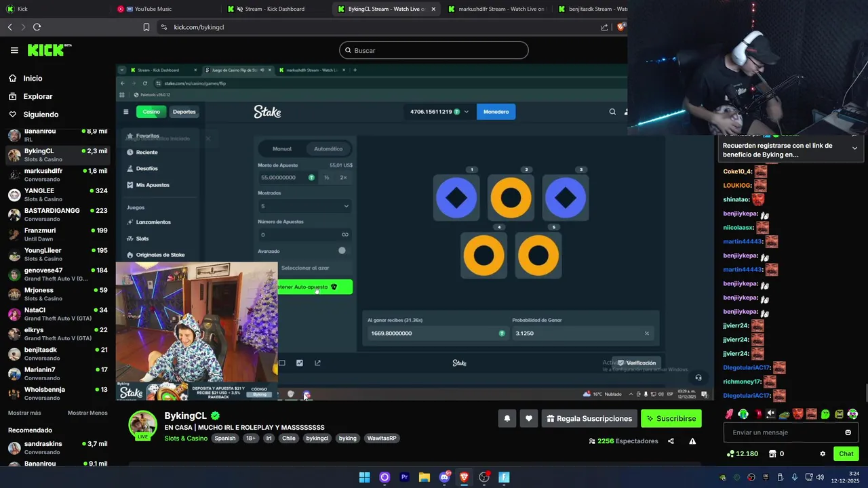Open Siguiendo in the sidebar
Viewport: 868px width, 488px height.
click(x=33, y=115)
